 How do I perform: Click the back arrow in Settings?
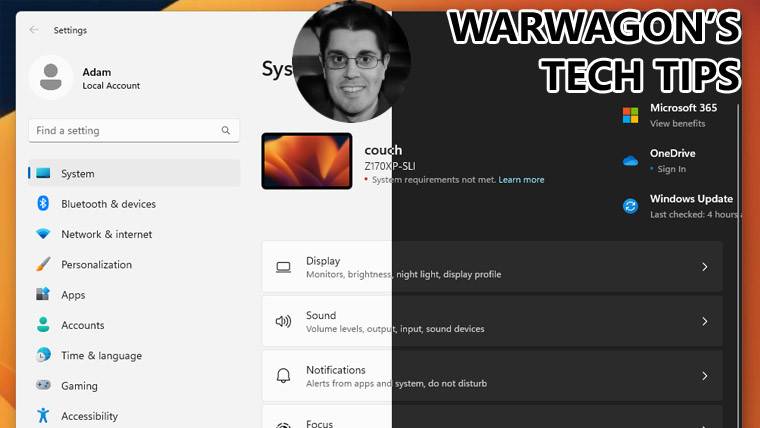pyautogui.click(x=33, y=30)
